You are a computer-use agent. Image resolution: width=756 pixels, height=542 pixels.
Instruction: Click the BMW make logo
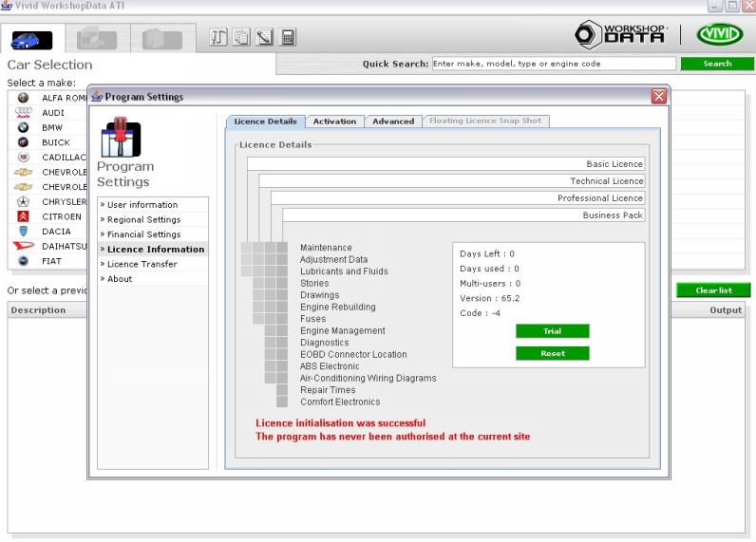point(23,127)
